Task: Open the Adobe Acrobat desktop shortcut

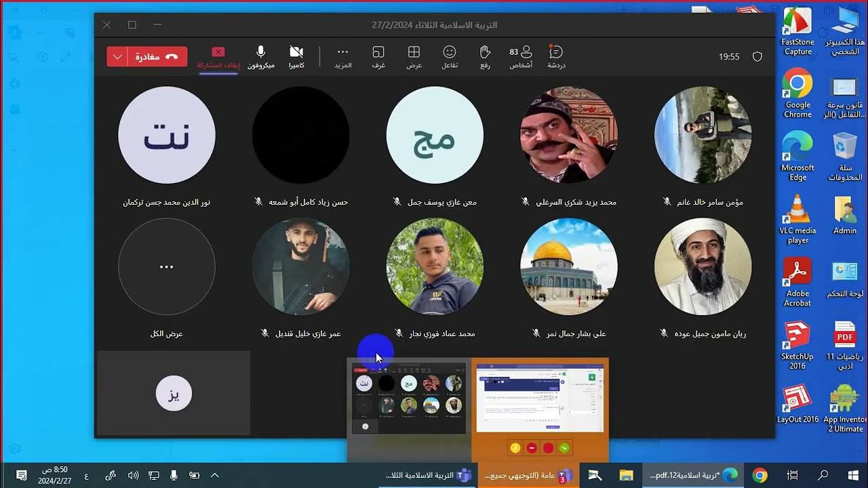Action: coord(798,283)
